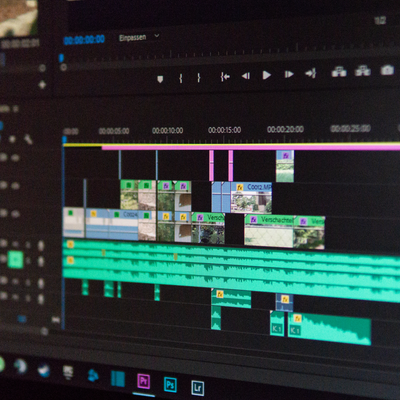400x400 pixels.
Task: Step forward one frame
Action: tap(289, 74)
